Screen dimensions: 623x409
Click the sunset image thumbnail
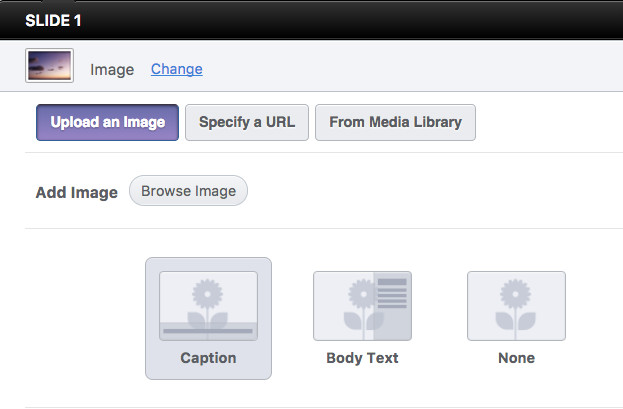(49, 68)
